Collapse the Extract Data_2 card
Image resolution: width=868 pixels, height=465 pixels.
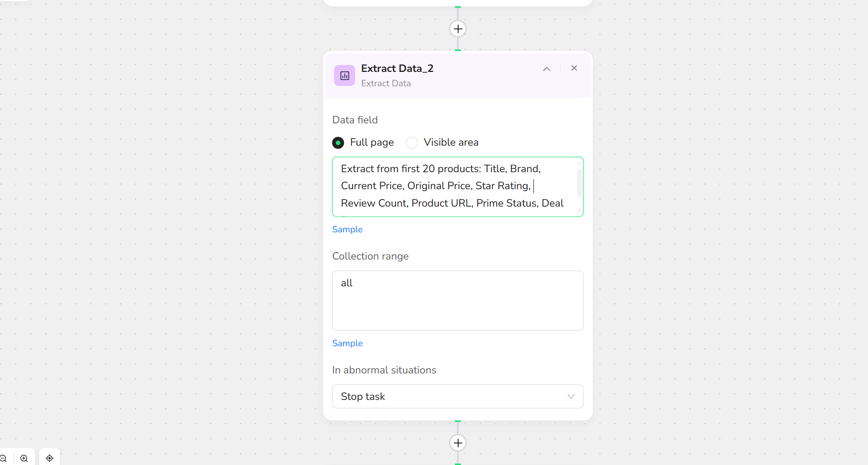click(x=547, y=69)
